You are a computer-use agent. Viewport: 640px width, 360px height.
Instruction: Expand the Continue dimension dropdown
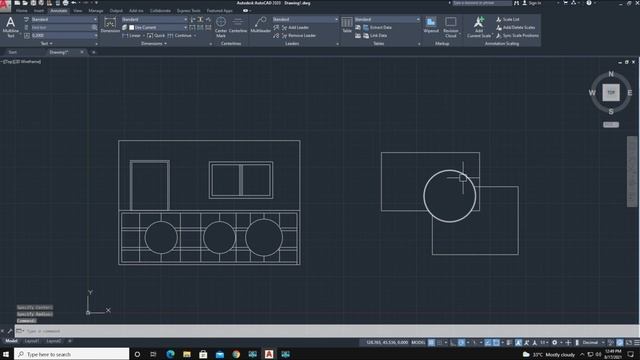[195, 36]
